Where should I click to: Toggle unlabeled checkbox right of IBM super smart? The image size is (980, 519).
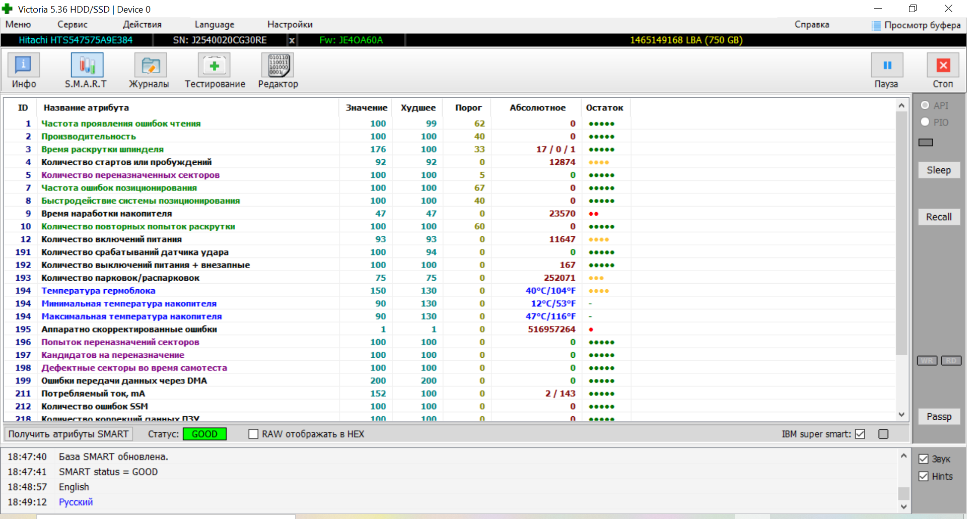click(x=883, y=434)
